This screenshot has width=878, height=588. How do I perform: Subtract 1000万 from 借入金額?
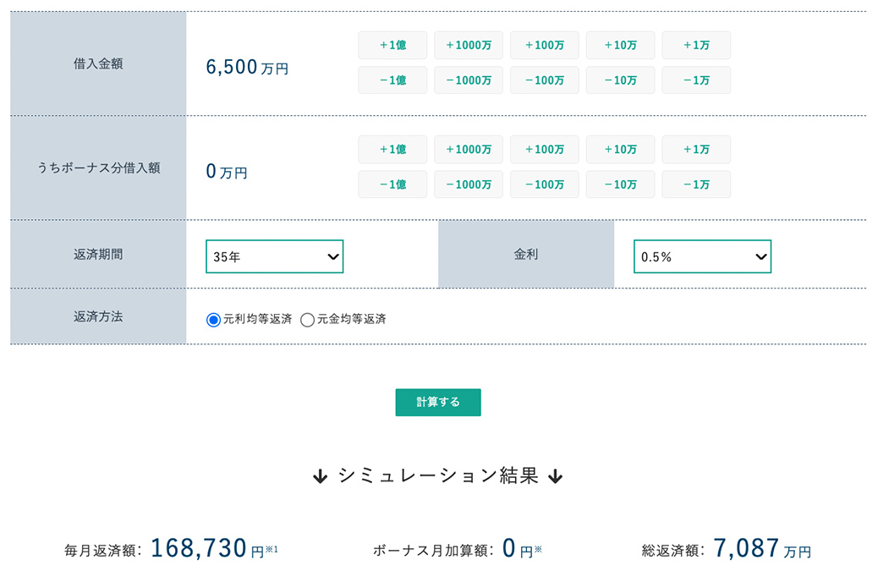tap(469, 80)
